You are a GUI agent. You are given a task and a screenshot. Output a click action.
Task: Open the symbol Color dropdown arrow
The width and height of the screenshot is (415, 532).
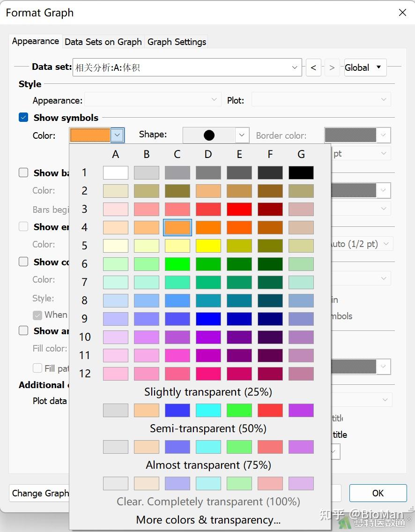[x=118, y=135]
